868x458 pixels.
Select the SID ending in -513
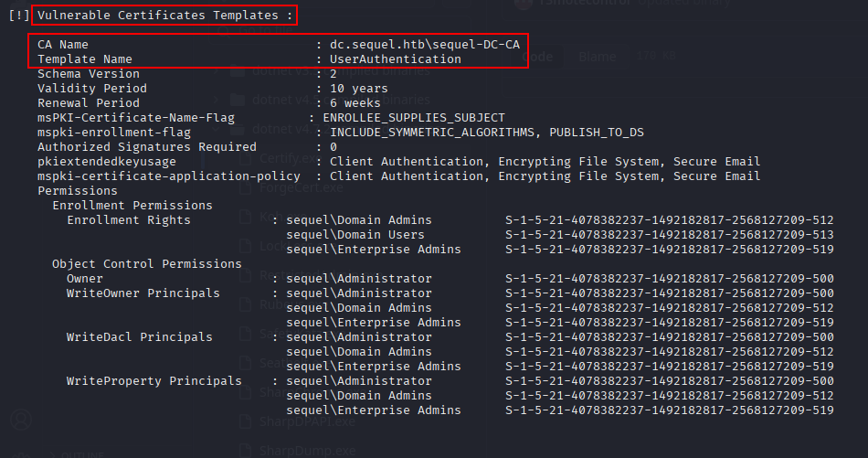pos(669,235)
